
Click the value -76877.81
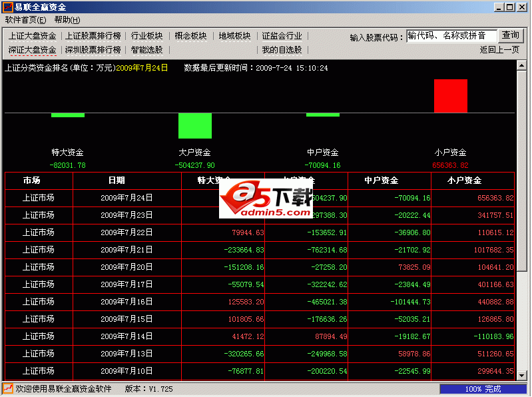246,371
